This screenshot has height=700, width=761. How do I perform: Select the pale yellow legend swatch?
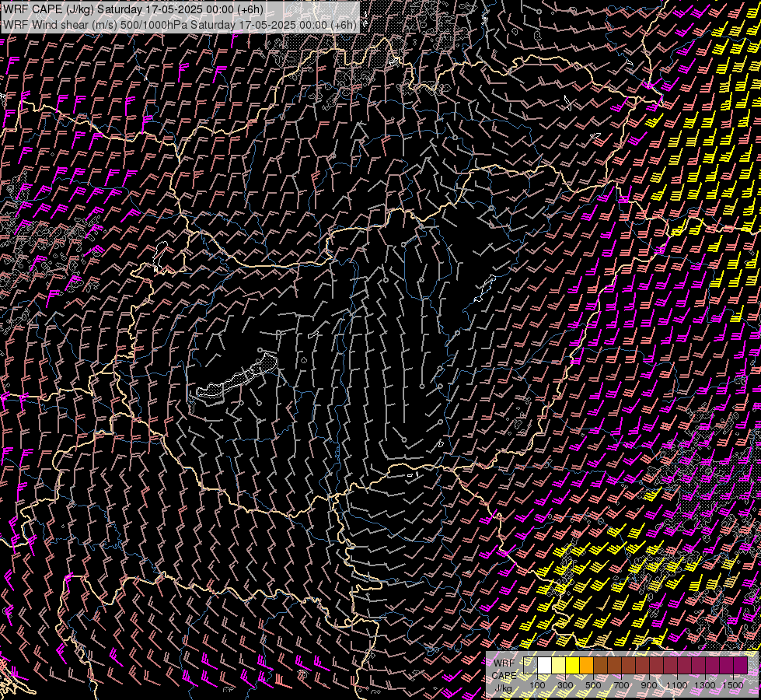(559, 665)
